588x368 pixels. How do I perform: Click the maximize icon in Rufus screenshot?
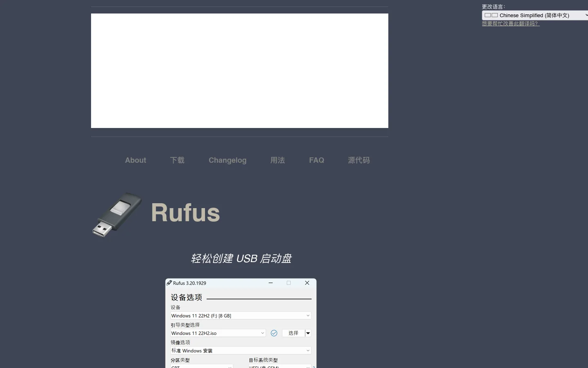[x=289, y=283]
